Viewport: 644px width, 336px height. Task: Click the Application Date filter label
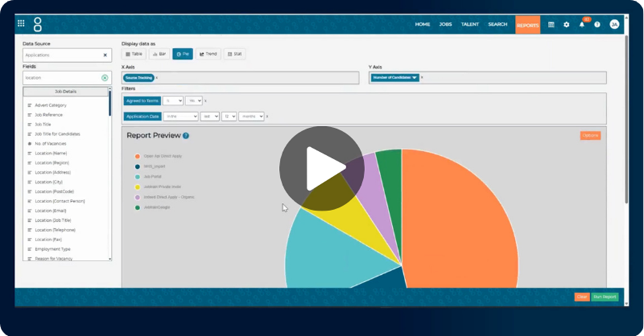tap(143, 117)
